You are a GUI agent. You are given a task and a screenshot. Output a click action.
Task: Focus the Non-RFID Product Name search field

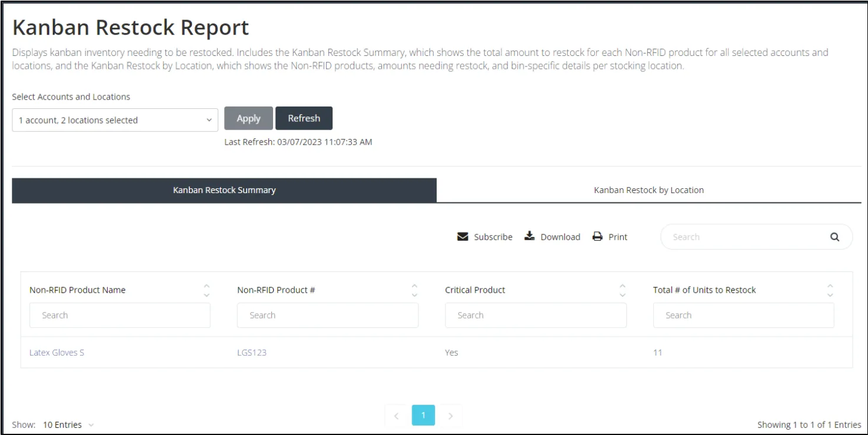point(120,316)
